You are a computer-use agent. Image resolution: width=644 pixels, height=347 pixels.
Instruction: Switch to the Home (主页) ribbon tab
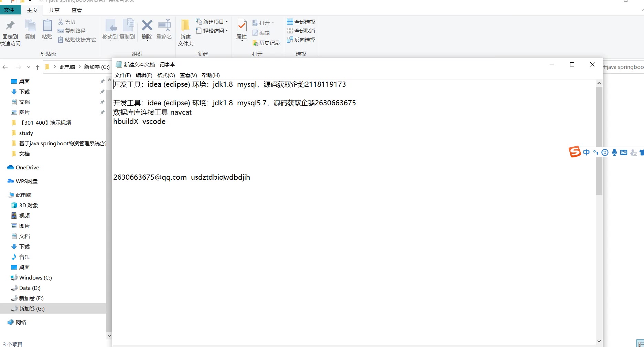click(32, 10)
